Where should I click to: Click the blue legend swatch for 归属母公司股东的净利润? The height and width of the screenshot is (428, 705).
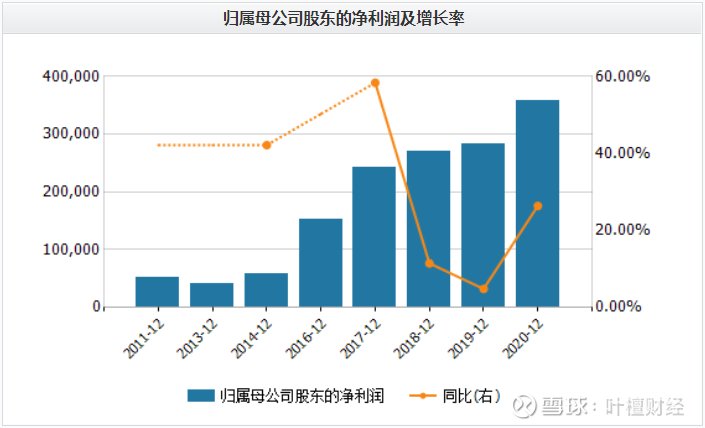pos(201,396)
